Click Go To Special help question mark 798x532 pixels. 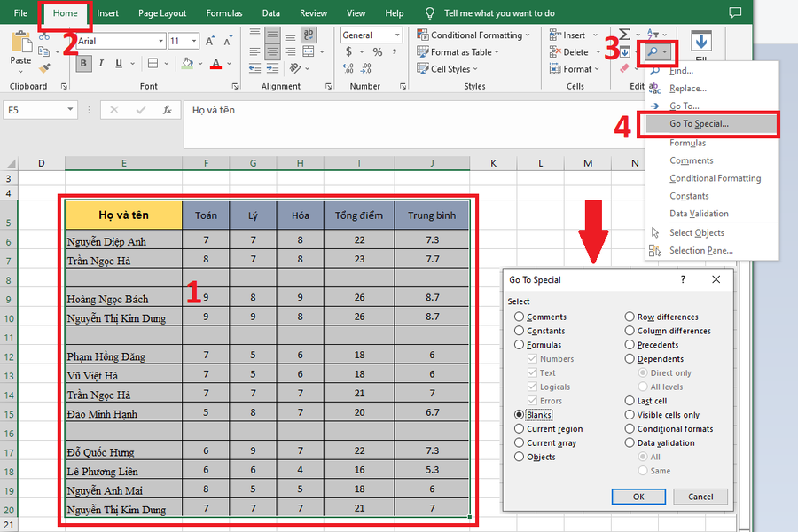coord(683,279)
